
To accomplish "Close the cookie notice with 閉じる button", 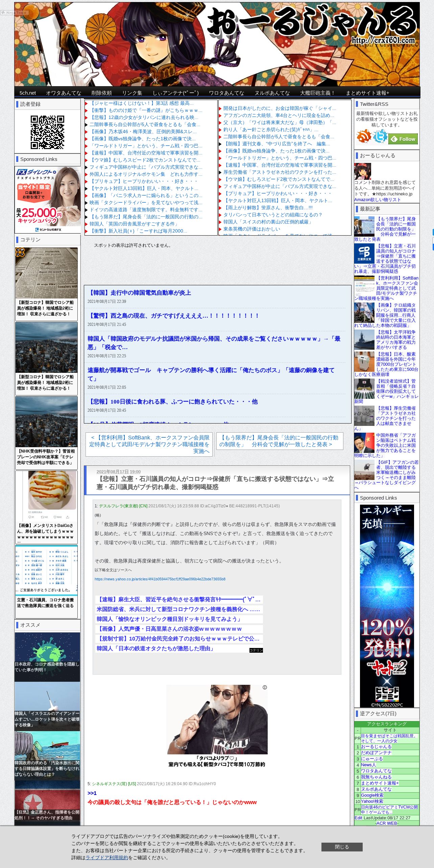I will (342, 847).
